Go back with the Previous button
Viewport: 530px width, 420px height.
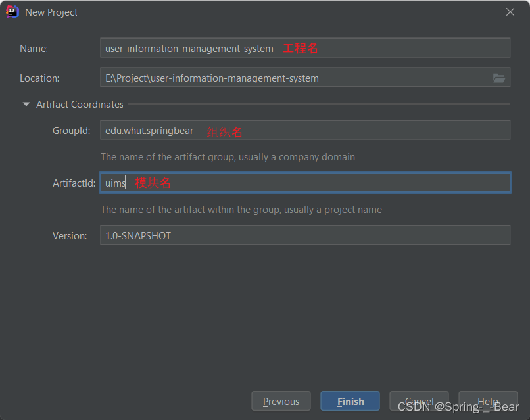[x=281, y=402]
